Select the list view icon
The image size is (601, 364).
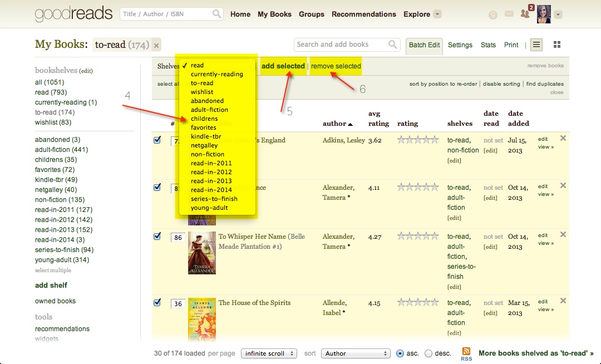(x=535, y=44)
